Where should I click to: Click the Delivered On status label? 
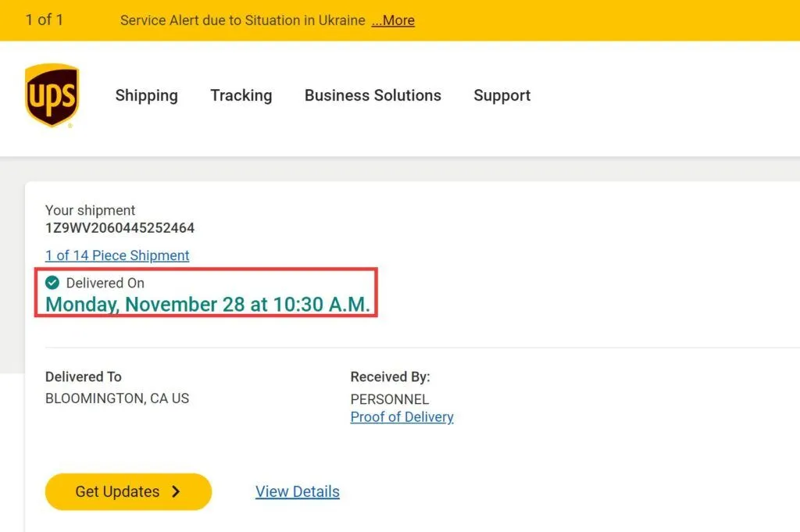(x=105, y=283)
